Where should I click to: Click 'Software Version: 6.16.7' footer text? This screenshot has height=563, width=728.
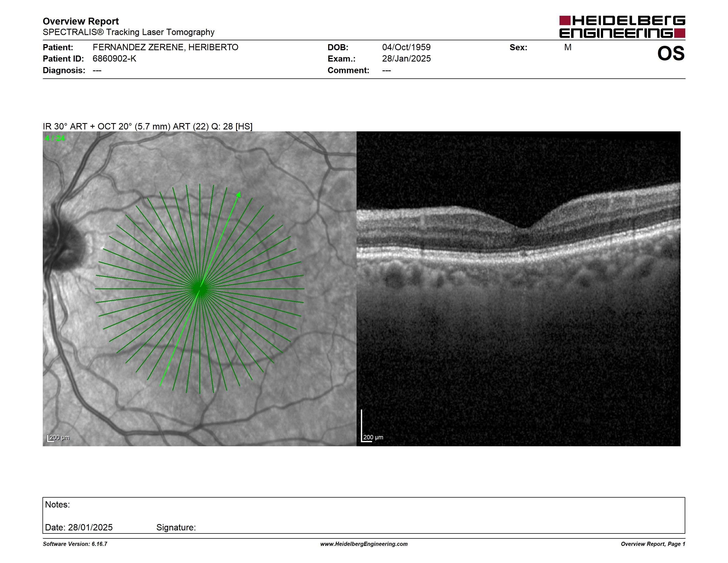coord(75,544)
